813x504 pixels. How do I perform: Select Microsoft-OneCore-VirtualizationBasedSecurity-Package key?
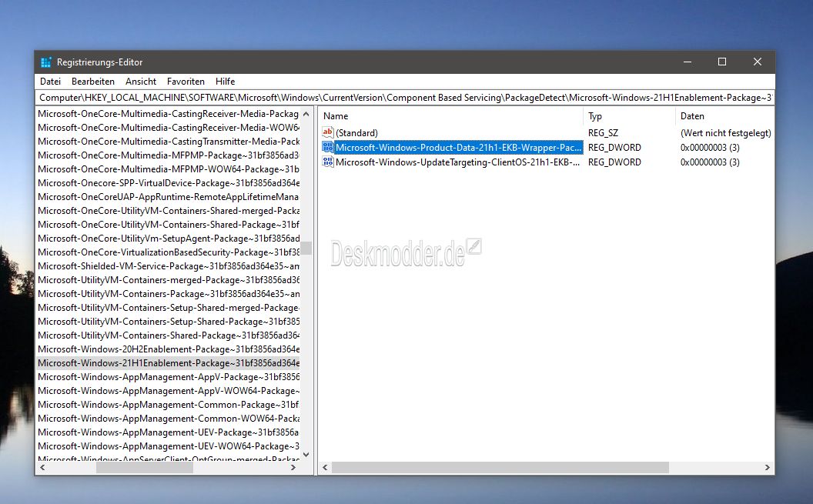[169, 252]
